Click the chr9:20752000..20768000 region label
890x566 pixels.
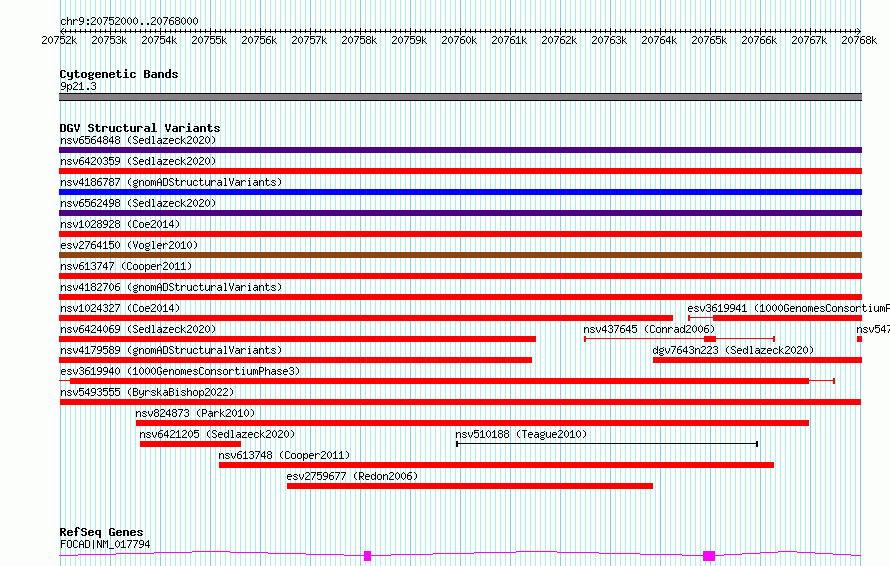tap(129, 21)
